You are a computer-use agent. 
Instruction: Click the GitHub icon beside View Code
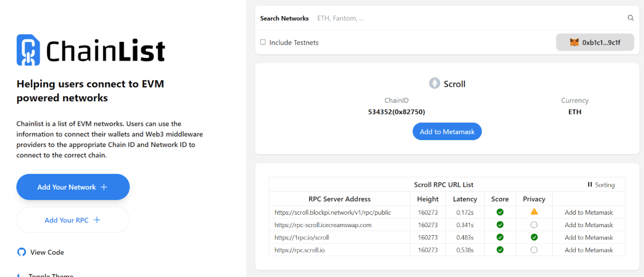point(21,252)
